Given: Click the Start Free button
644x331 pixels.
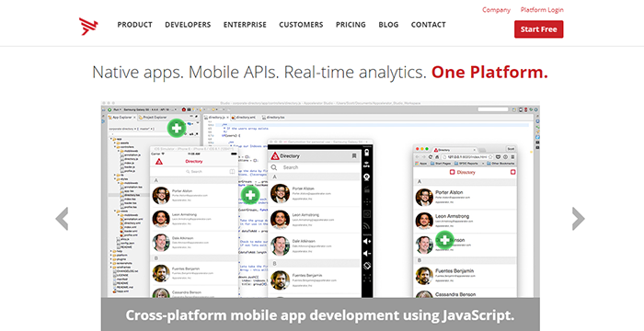Looking at the screenshot, I should click(539, 29).
